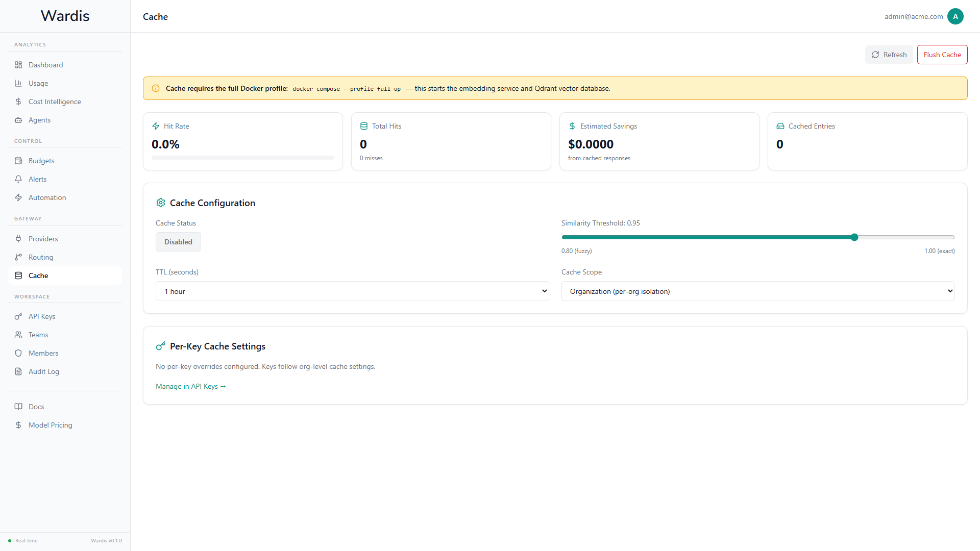Click the Audit Log document icon

coord(18,371)
